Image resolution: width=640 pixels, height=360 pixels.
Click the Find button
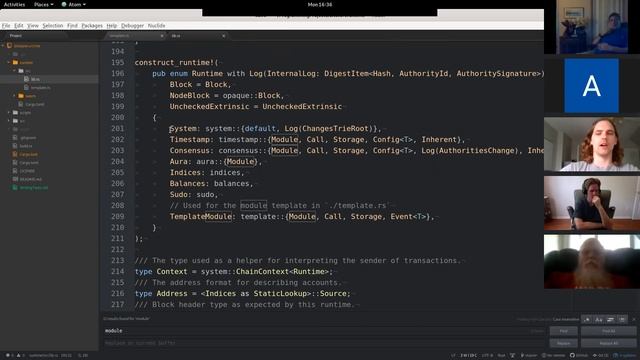coord(563,331)
